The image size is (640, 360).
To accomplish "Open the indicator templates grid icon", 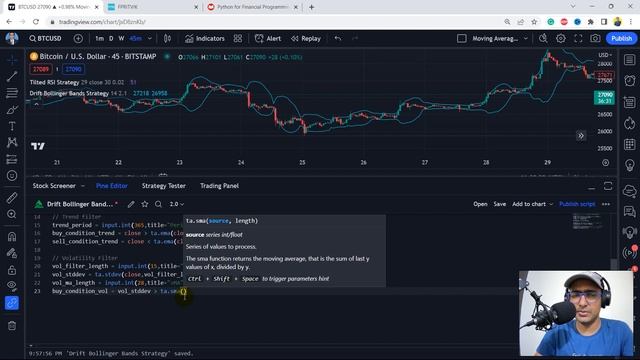I will tap(238, 38).
